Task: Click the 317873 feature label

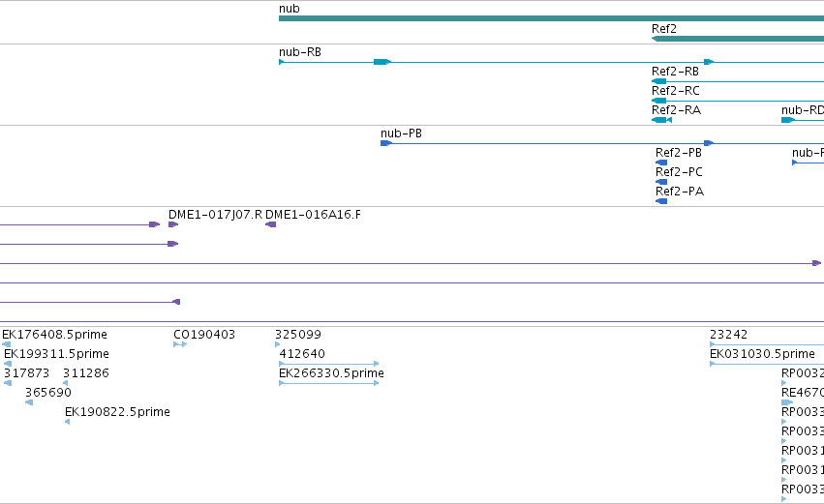Action: coord(27,373)
